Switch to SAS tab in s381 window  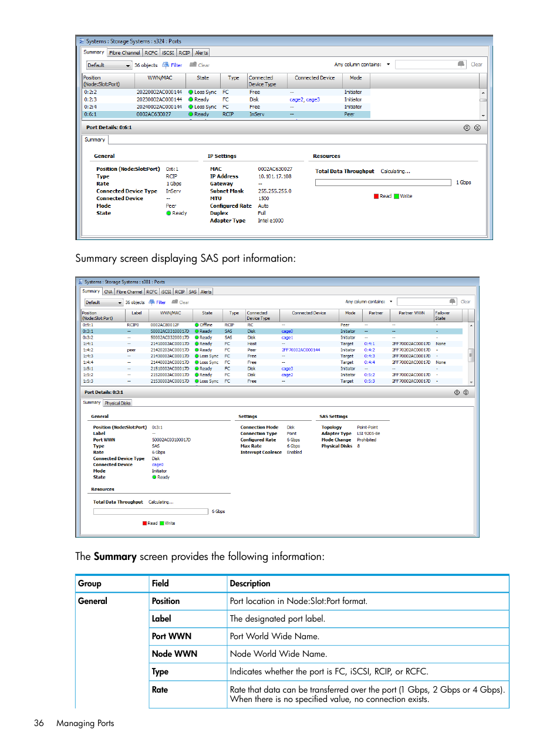pos(193,292)
